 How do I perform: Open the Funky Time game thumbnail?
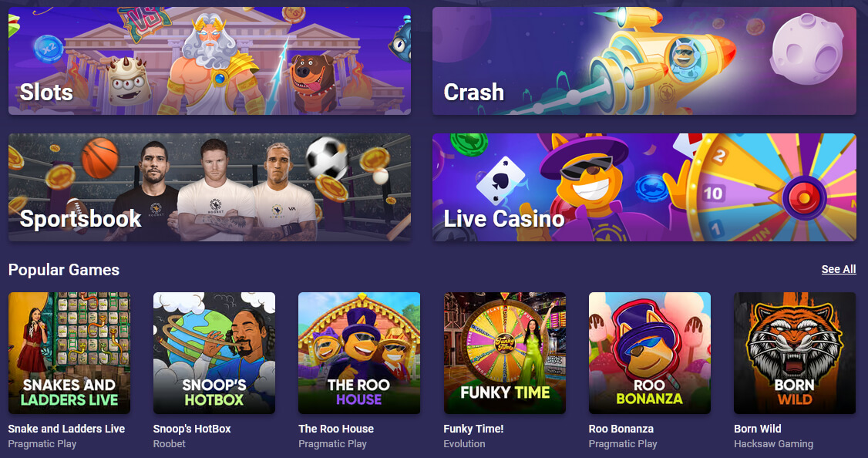click(504, 353)
